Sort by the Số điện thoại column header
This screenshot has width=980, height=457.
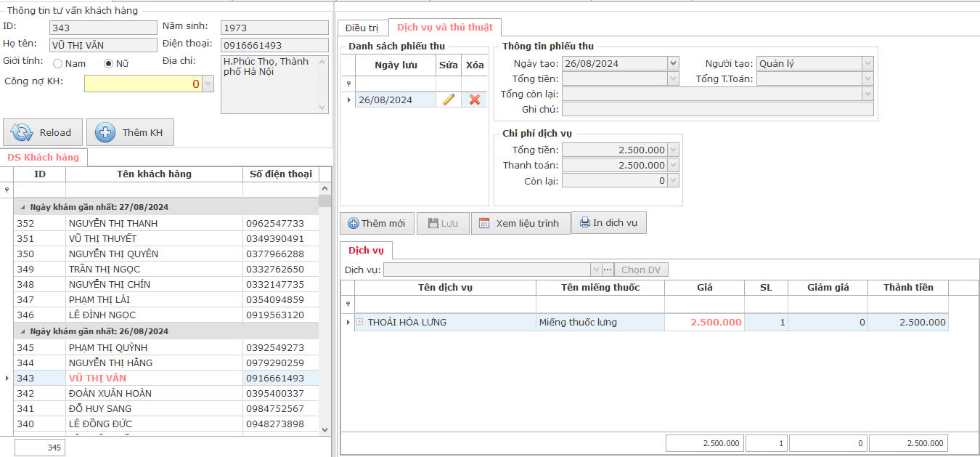click(281, 174)
